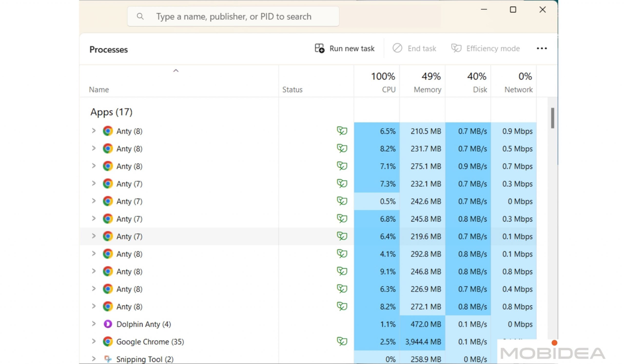Click the 0.5% CPU cell
Viewport: 624px width, 364px height.
click(x=377, y=201)
